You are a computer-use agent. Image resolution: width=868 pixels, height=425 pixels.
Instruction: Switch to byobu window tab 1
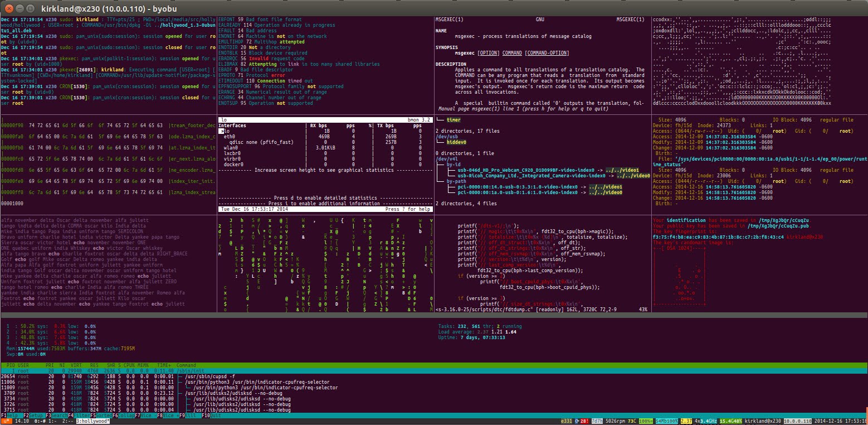pyautogui.click(x=53, y=421)
